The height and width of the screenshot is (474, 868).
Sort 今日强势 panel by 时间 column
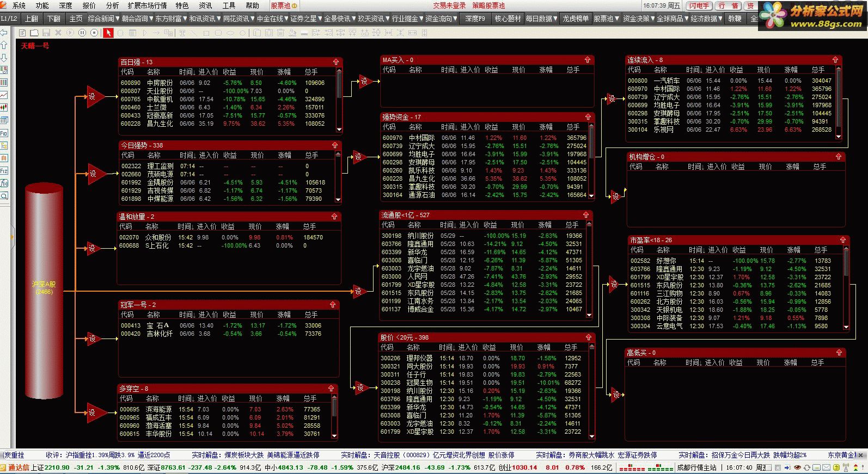pos(188,155)
